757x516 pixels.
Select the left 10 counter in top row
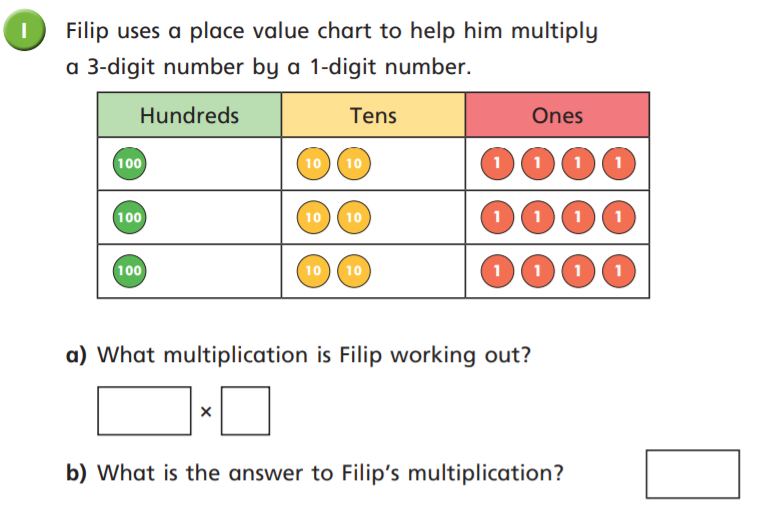click(314, 162)
